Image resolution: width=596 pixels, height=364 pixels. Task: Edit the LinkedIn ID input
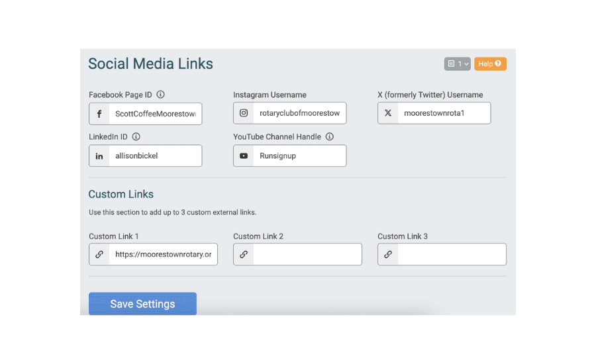coord(156,156)
